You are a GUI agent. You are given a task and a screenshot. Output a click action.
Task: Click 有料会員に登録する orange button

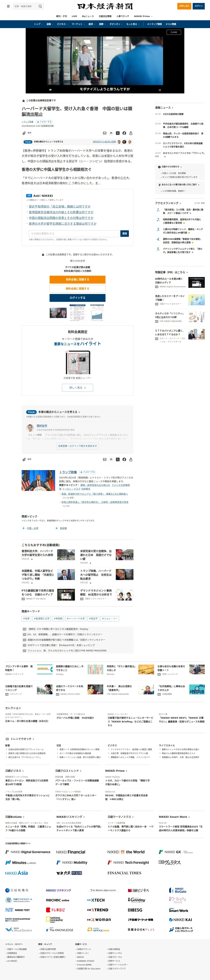coord(77,280)
